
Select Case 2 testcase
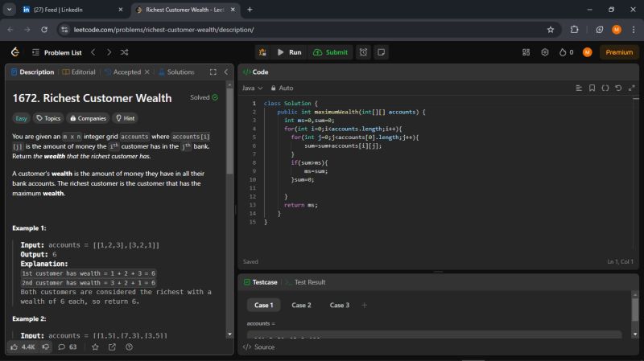coord(301,306)
